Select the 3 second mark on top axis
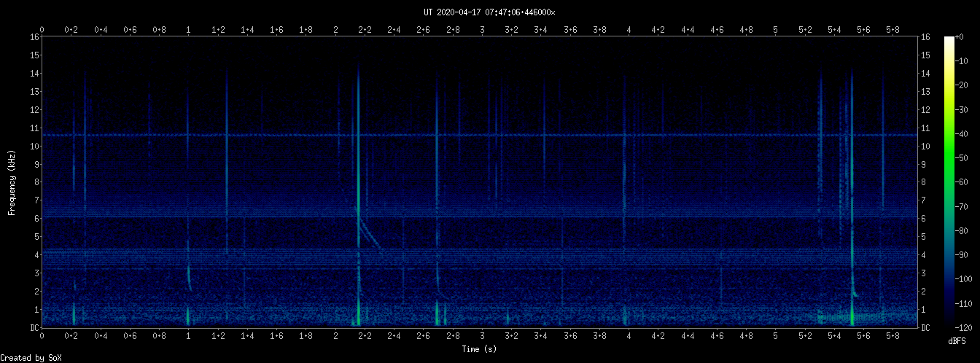The width and height of the screenshot is (980, 363). pos(482,30)
